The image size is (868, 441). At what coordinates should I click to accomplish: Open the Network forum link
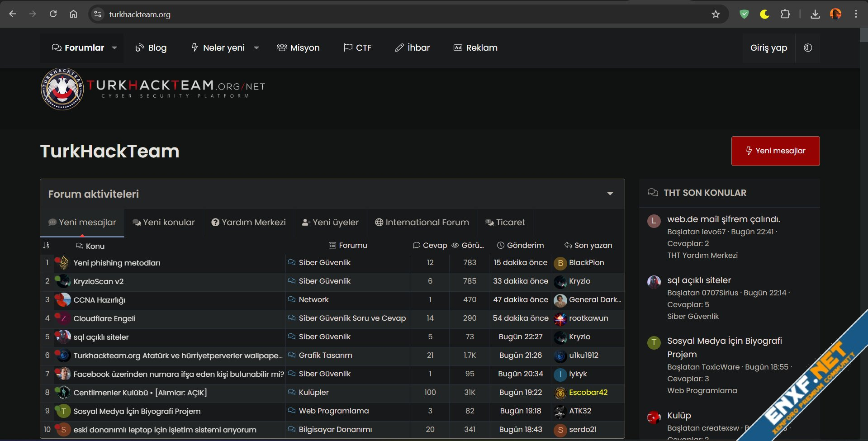coord(313,299)
